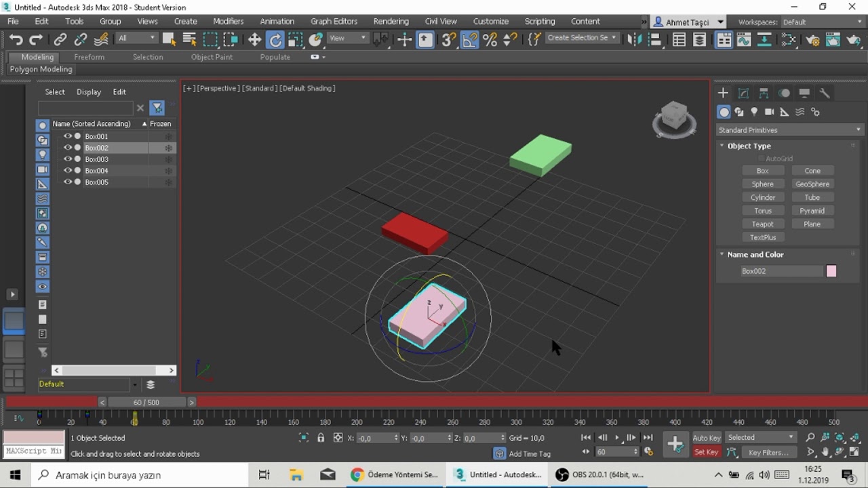
Task: Click the large Set Keys plus button
Action: pyautogui.click(x=675, y=445)
